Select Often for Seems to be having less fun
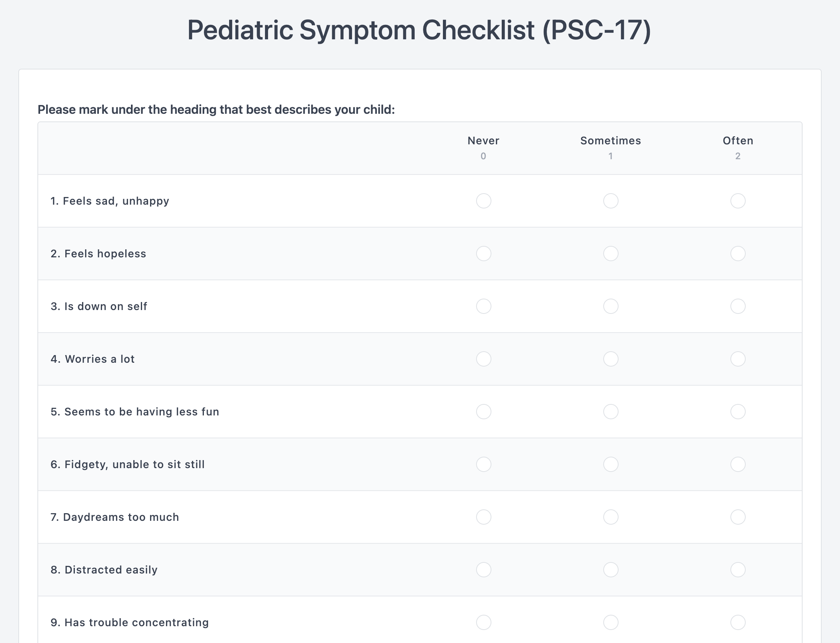840x643 pixels. tap(737, 412)
